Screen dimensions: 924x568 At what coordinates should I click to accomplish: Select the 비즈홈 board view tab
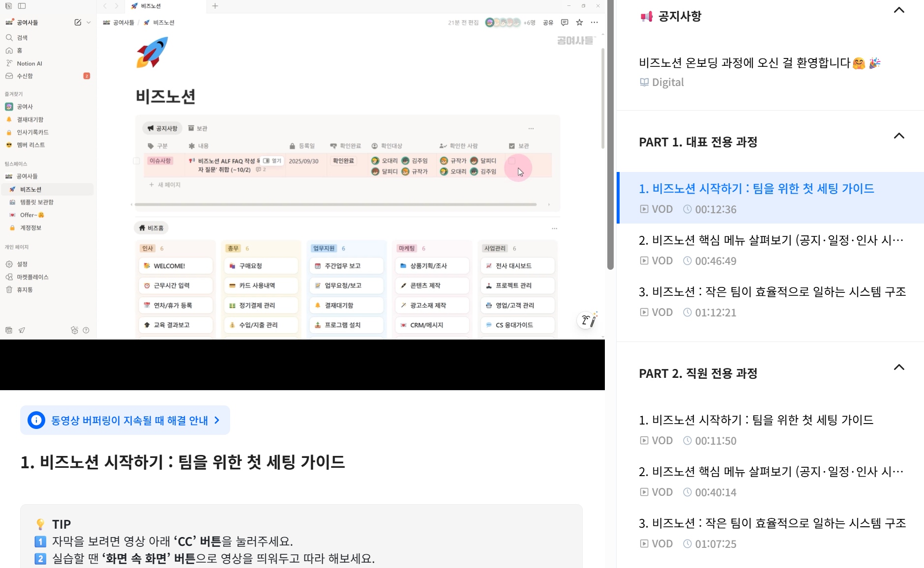coord(151,228)
